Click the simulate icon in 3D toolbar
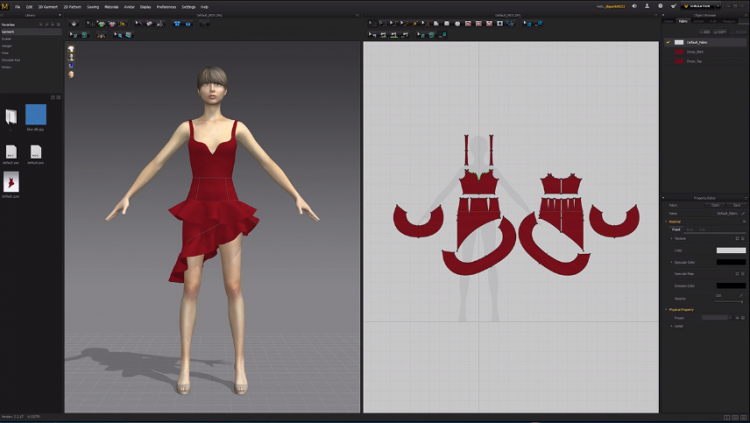The width and height of the screenshot is (750, 423). [x=74, y=23]
